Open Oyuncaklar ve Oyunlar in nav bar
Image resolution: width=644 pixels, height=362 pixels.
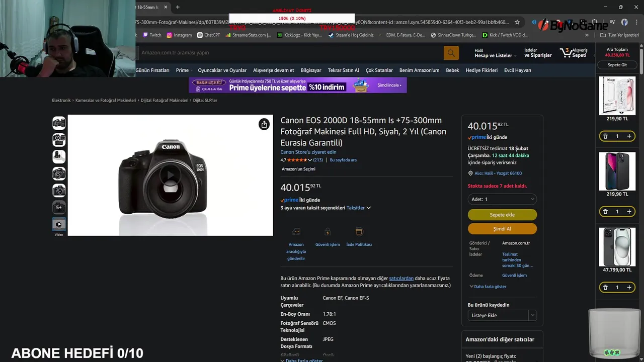pos(222,70)
